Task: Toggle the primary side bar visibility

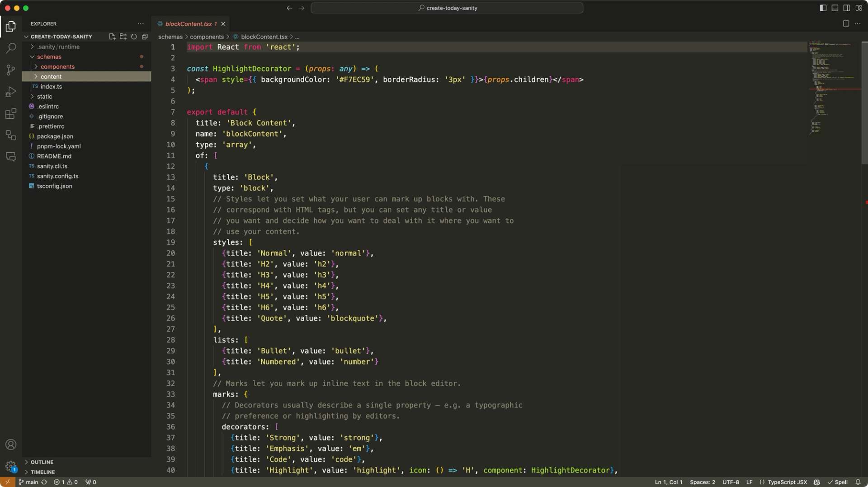Action: click(823, 8)
